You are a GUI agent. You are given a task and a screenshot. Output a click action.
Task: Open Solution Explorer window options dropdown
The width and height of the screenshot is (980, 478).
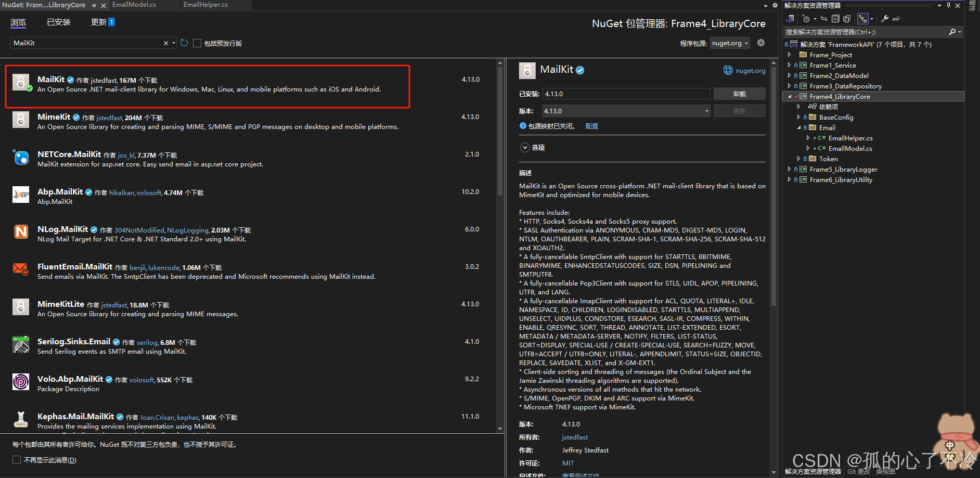939,5
